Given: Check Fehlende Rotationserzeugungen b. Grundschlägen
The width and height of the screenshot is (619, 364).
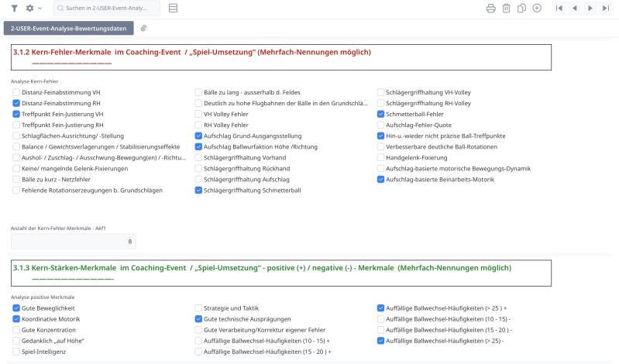Looking at the screenshot, I should [16, 191].
